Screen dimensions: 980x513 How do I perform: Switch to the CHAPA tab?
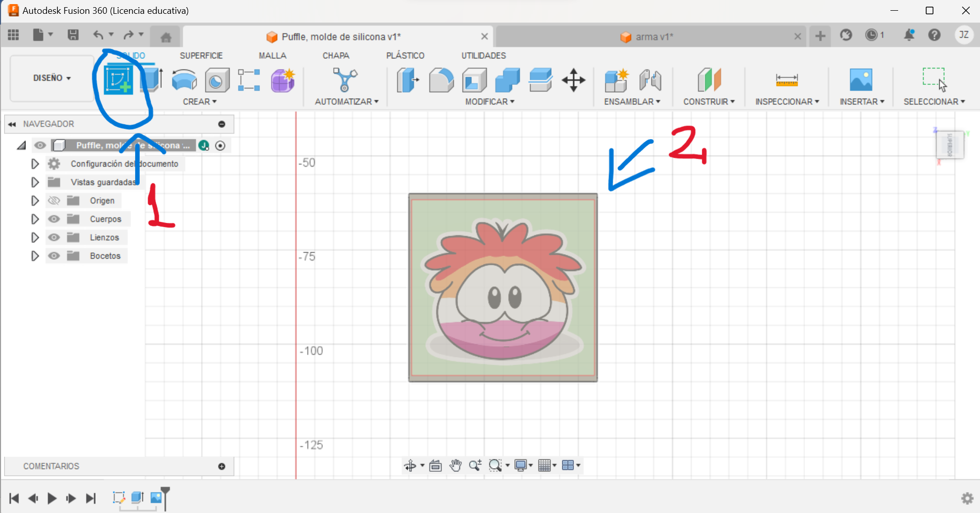pos(336,55)
